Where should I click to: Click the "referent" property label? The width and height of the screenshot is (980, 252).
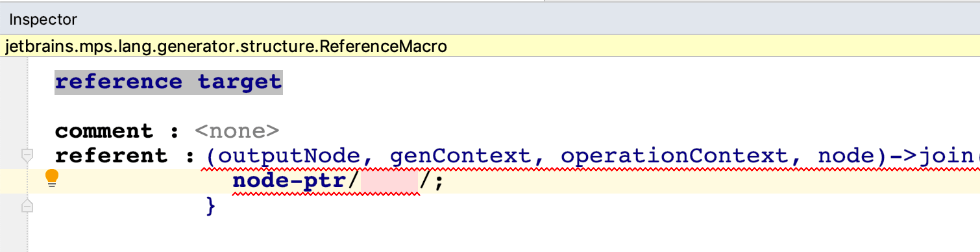coord(111,156)
